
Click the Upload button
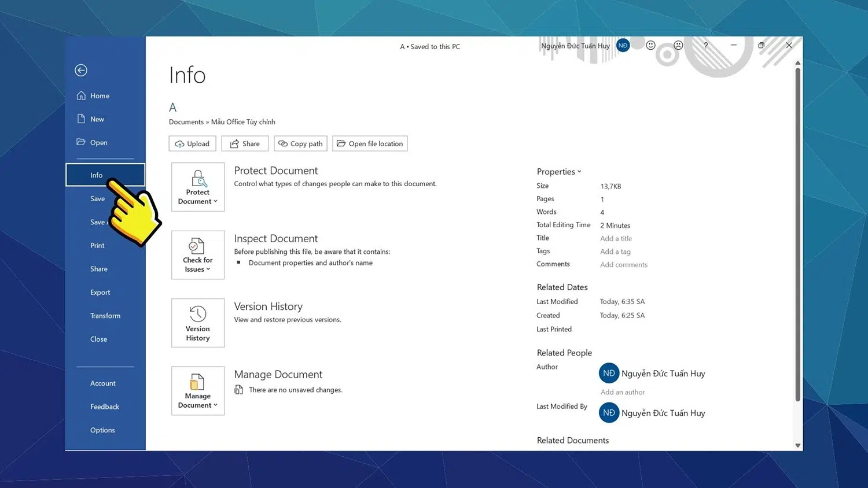tap(192, 143)
